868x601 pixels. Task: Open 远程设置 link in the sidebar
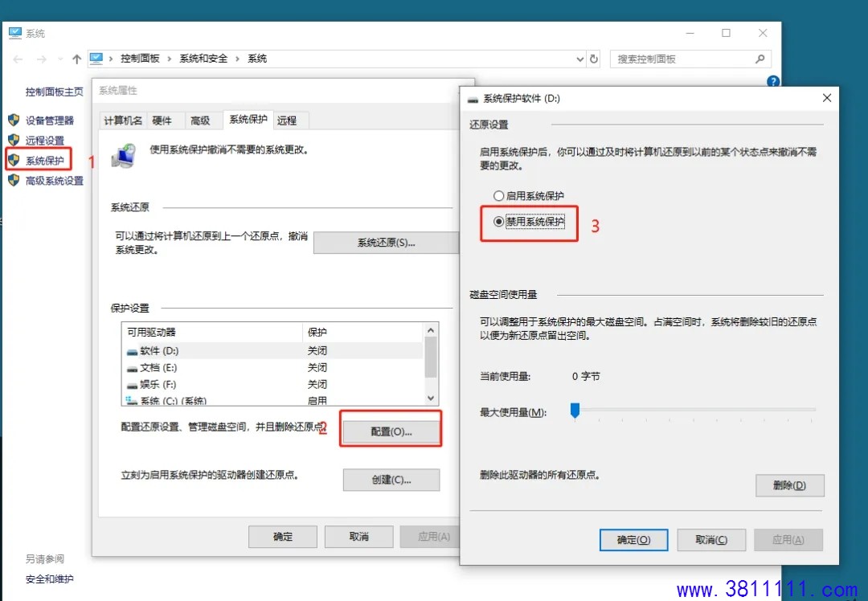[45, 141]
